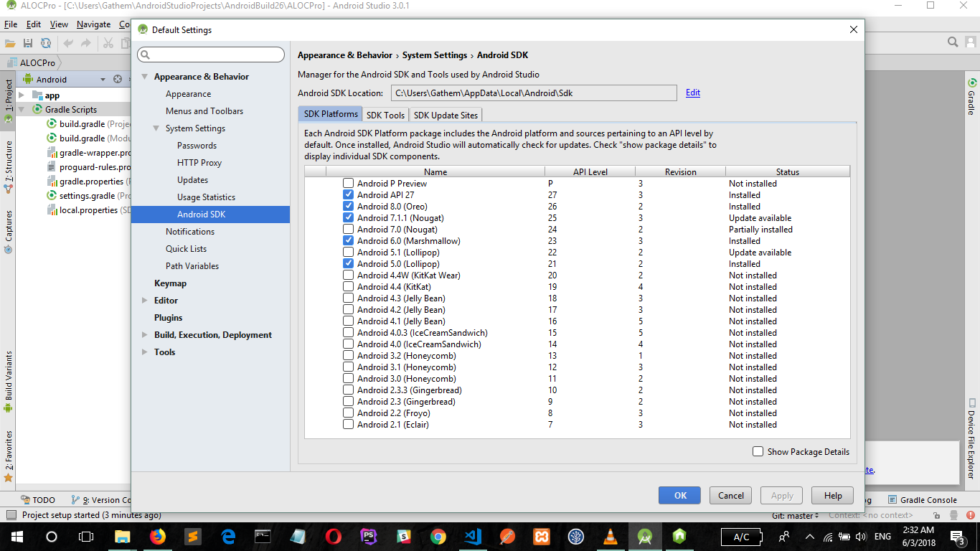This screenshot has width=980, height=551.
Task: Click the settings search field
Action: pyautogui.click(x=211, y=55)
